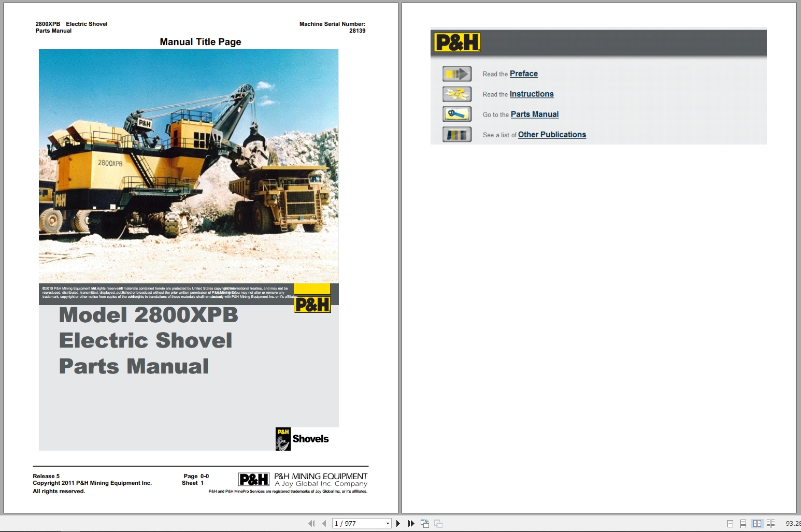Go to previous page with the back arrow
Image resolution: width=801 pixels, height=532 pixels.
[324, 523]
